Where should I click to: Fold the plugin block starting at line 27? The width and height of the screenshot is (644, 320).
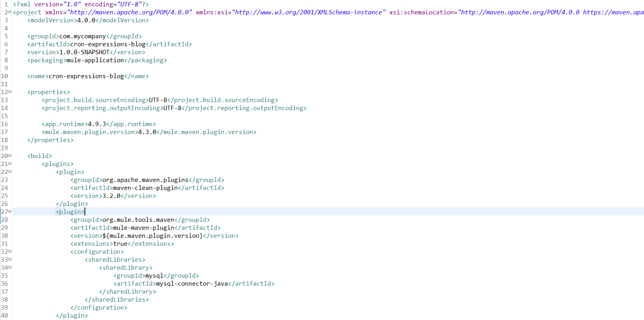coord(10,211)
